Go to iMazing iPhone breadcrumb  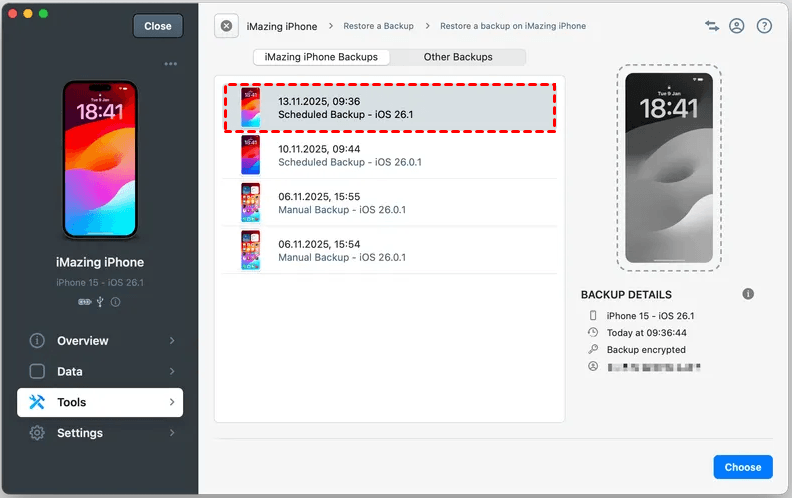[282, 26]
